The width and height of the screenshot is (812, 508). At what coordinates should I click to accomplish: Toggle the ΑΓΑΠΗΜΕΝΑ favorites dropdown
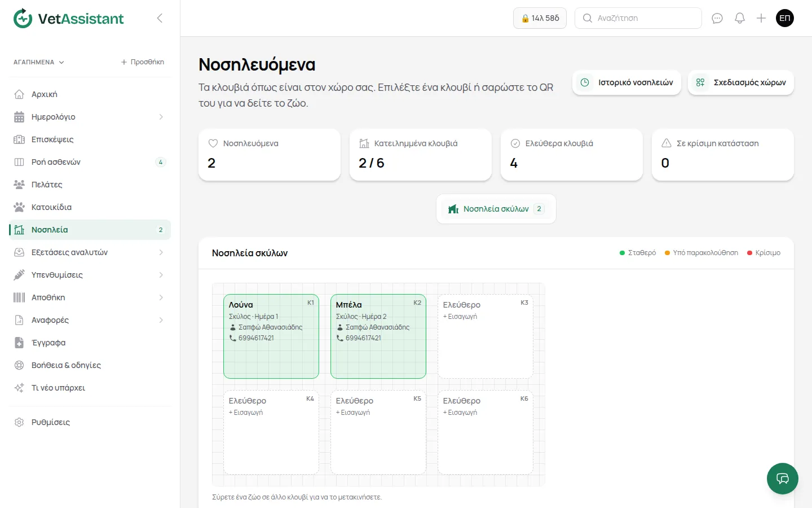tap(39, 62)
